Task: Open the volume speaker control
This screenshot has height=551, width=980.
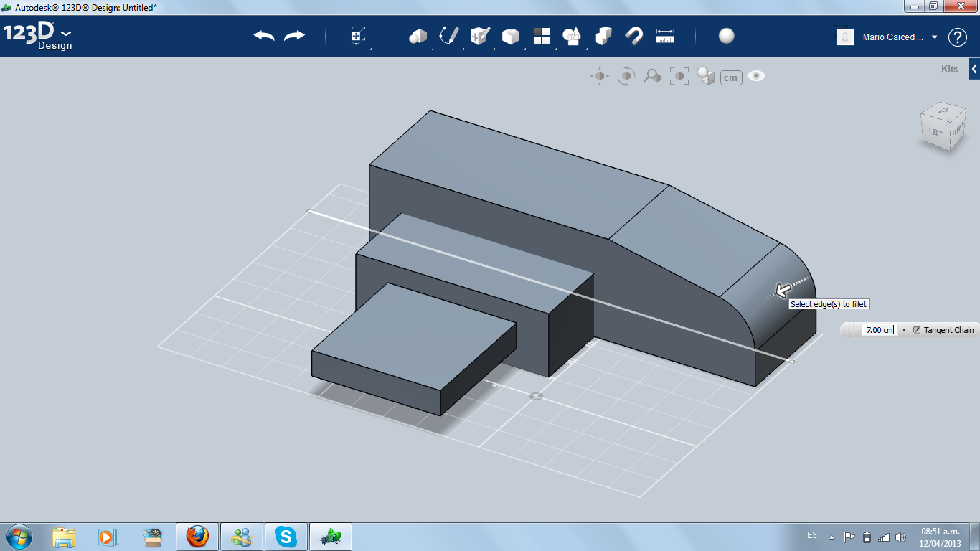Action: pos(901,537)
